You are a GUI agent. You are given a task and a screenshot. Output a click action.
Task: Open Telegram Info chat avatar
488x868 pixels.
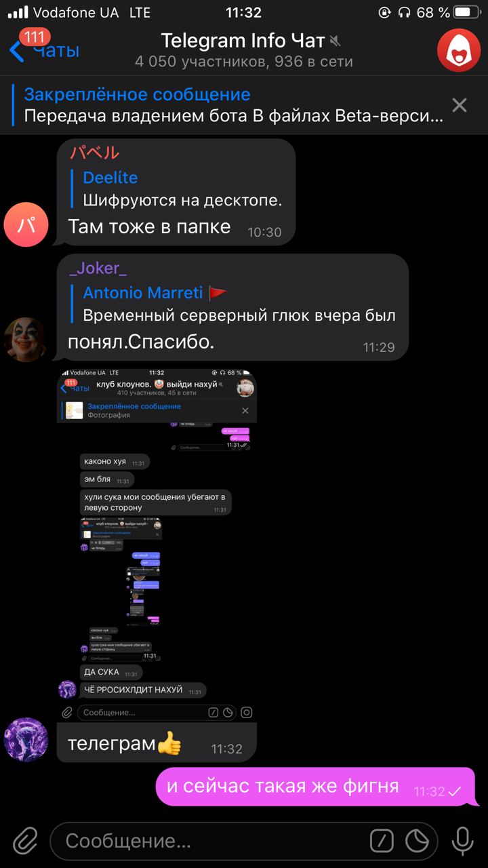(459, 50)
